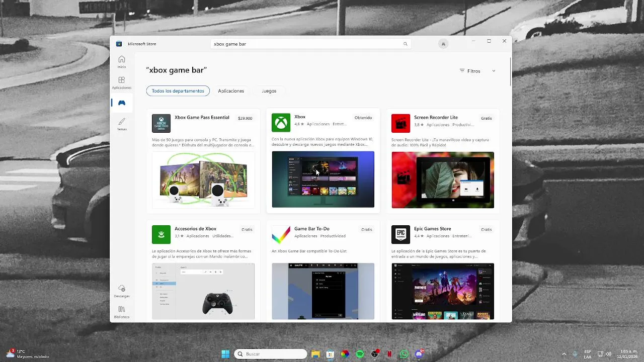Click Gratis on Accesorios de Xbox

247,229
